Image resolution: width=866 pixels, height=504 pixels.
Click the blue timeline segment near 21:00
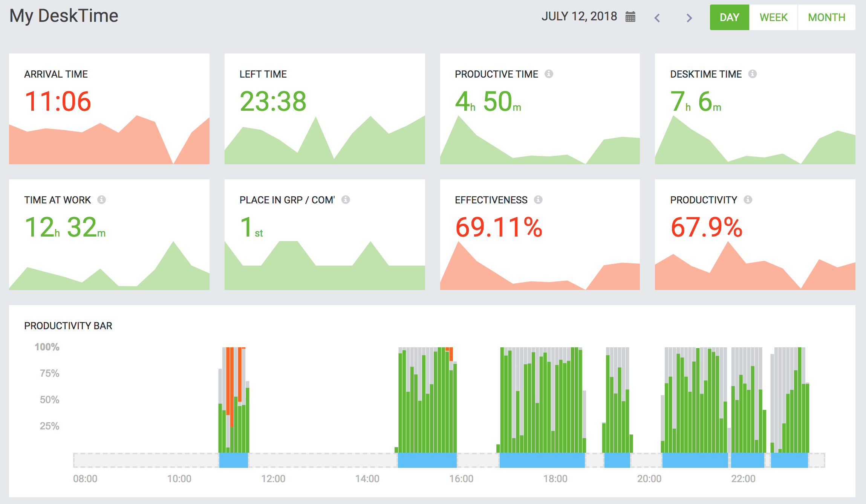695,460
